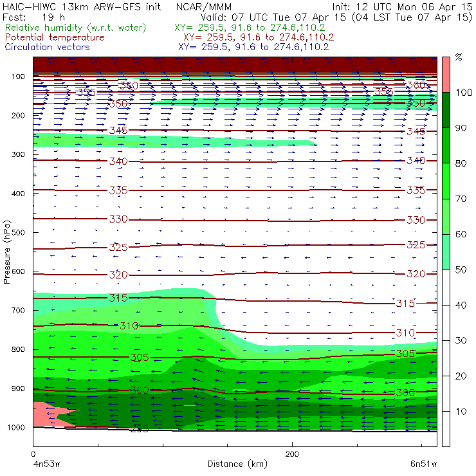Click the '300' pressure axis tick label
Screen dimensions: 476x476
tap(18, 154)
